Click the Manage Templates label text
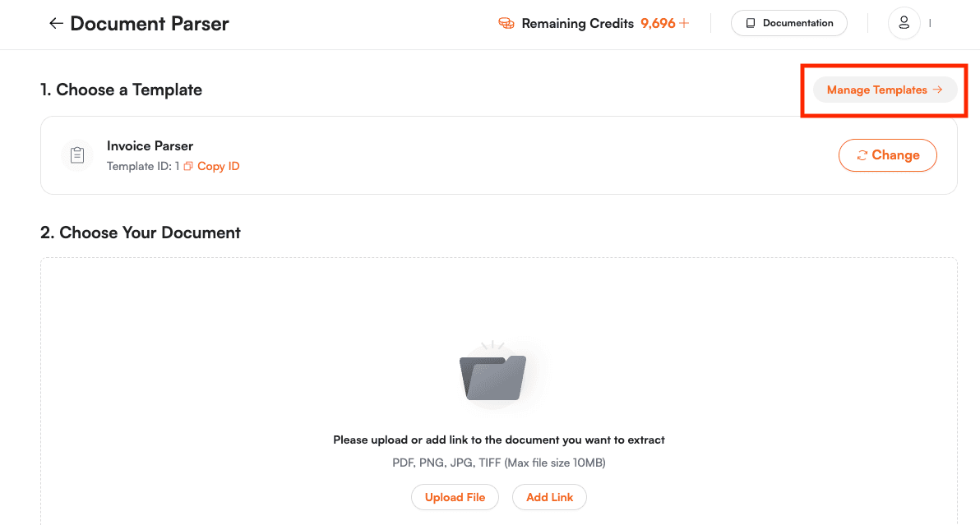Screen dimensions: 980x525 pos(876,90)
